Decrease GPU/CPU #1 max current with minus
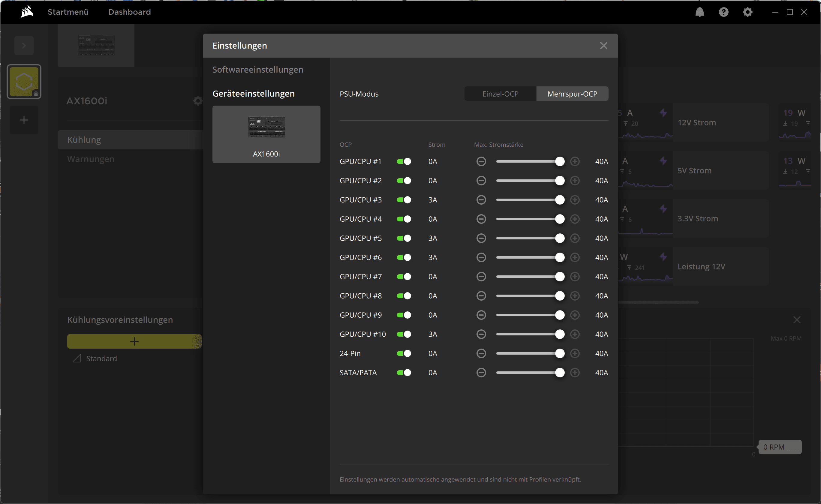 tap(481, 161)
